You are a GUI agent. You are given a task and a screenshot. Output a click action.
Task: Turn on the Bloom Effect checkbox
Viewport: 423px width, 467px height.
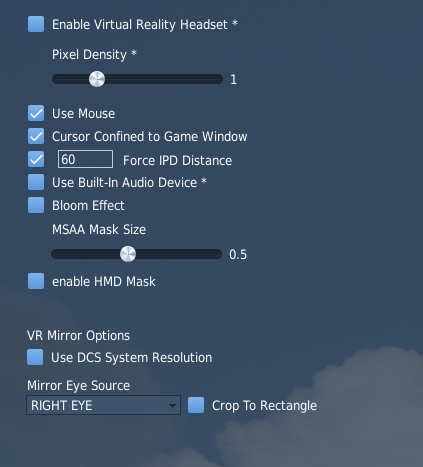coord(36,205)
